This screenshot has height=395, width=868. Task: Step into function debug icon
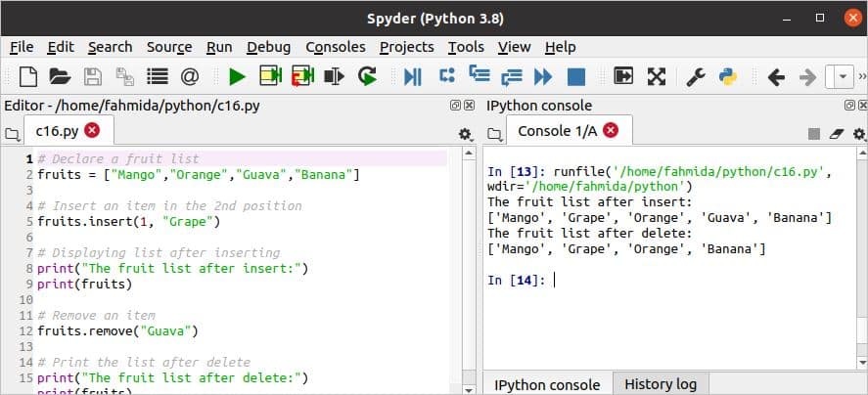[479, 73]
